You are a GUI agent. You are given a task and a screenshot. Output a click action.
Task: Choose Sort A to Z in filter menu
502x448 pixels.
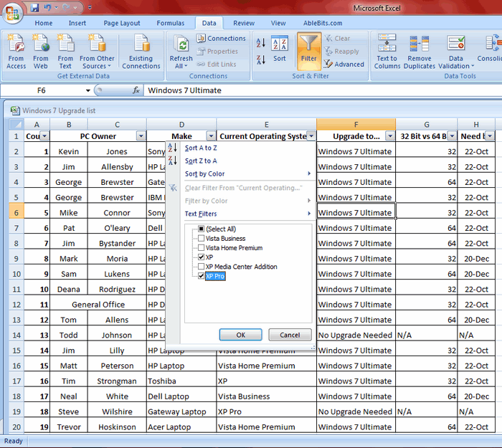pyautogui.click(x=201, y=148)
